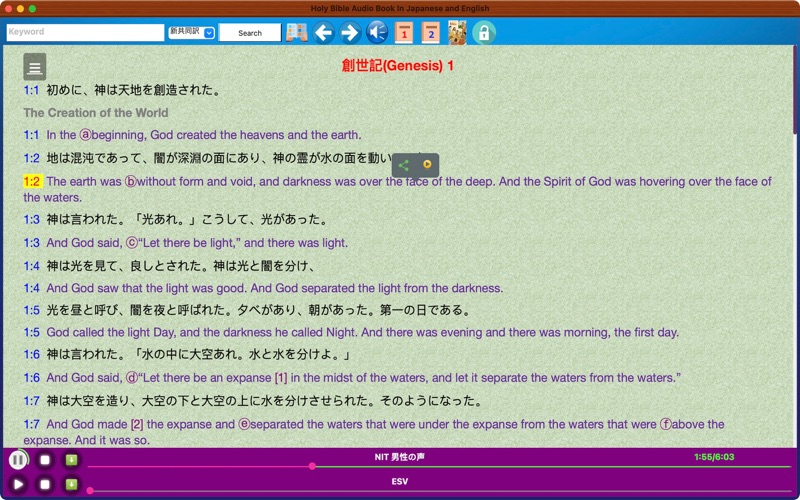Select verse And God saw that the light
The image size is (800, 500).
pyautogui.click(x=274, y=288)
